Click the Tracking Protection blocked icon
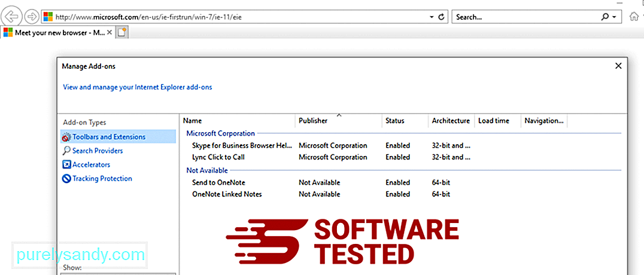644x275 pixels. pos(66,179)
